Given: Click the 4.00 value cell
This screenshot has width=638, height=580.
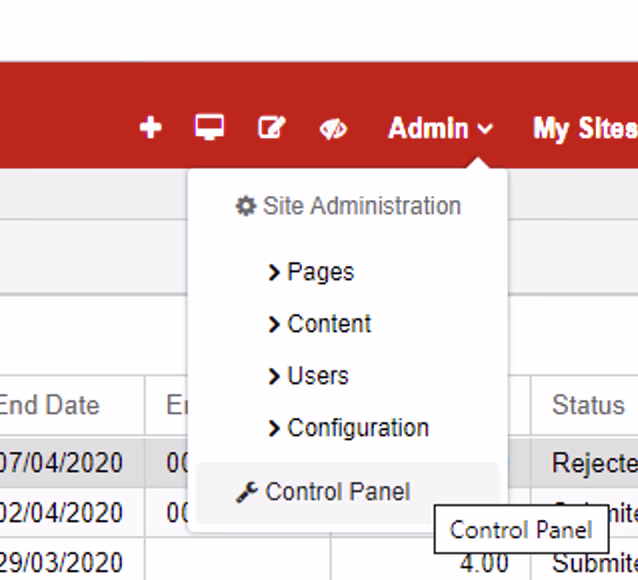Looking at the screenshot, I should pos(484,563).
